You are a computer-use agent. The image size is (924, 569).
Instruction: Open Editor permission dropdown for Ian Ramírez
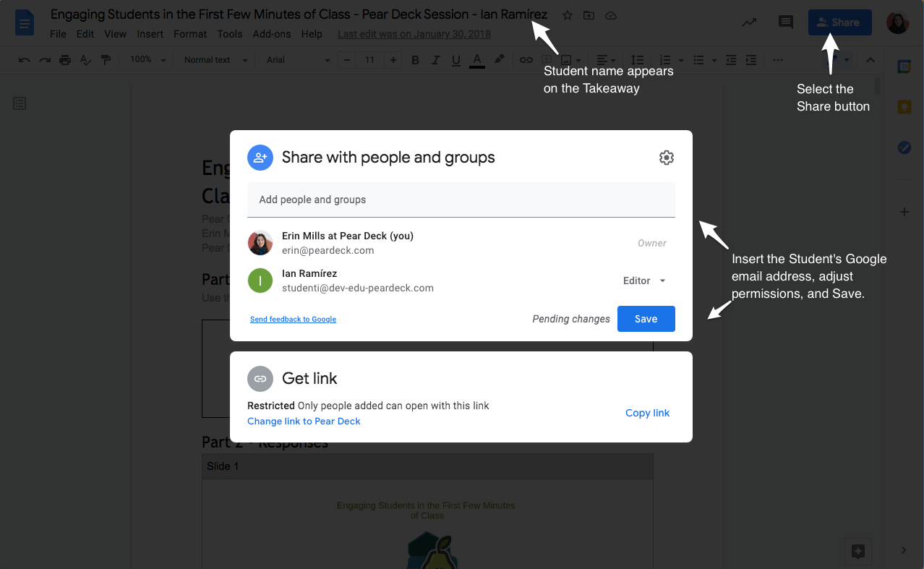644,281
